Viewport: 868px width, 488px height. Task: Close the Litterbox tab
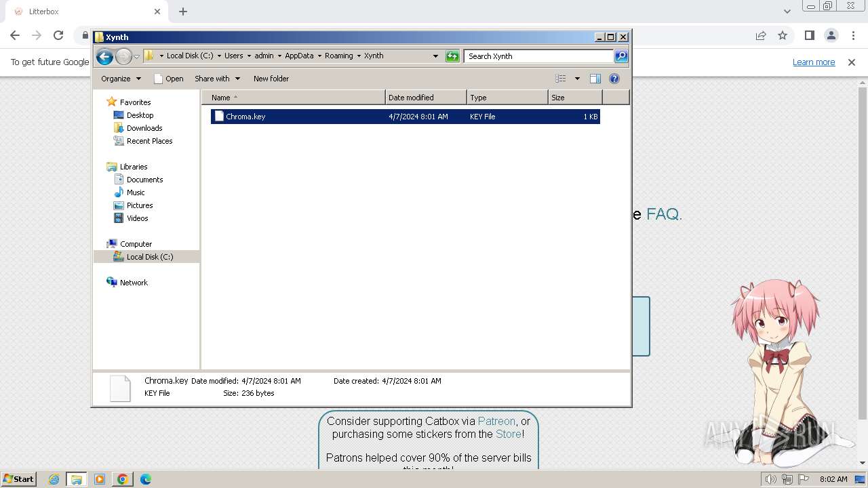157,12
